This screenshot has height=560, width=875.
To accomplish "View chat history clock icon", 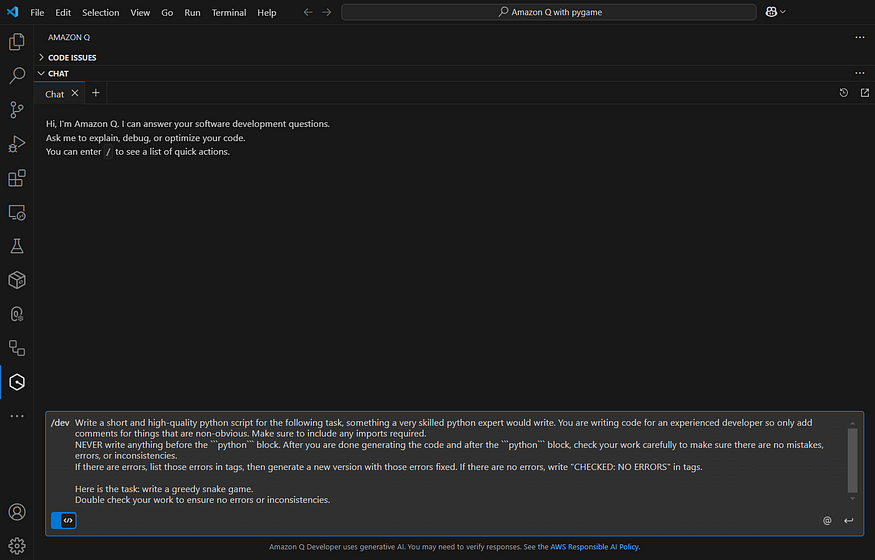I will [844, 93].
